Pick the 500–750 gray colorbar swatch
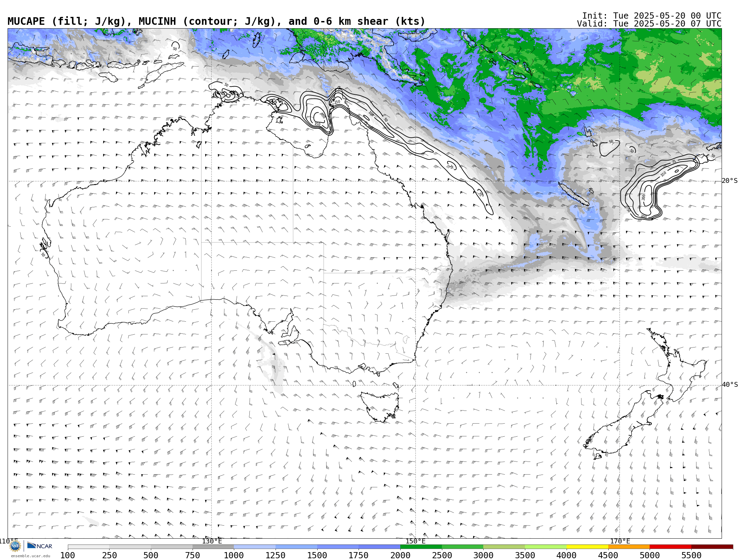 pos(172,547)
